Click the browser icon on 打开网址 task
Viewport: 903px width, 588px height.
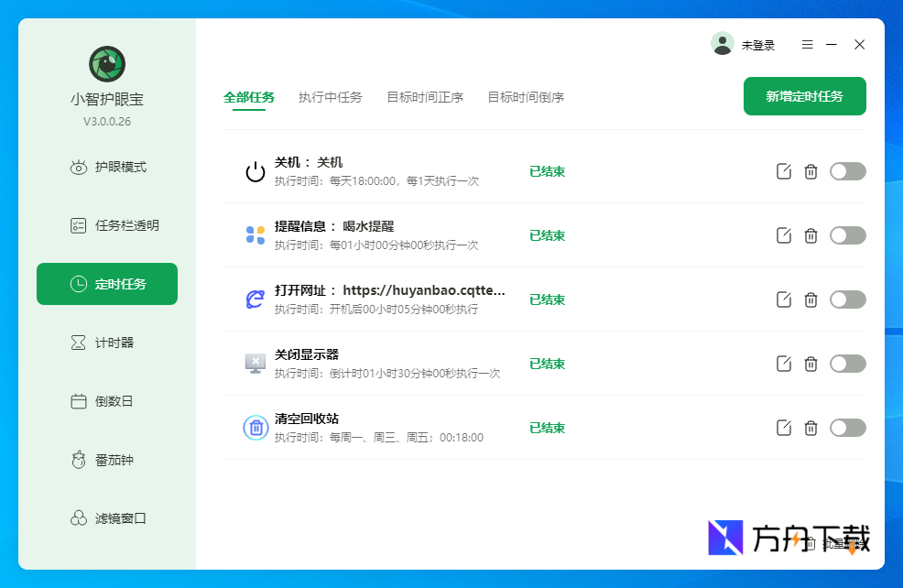coord(255,299)
